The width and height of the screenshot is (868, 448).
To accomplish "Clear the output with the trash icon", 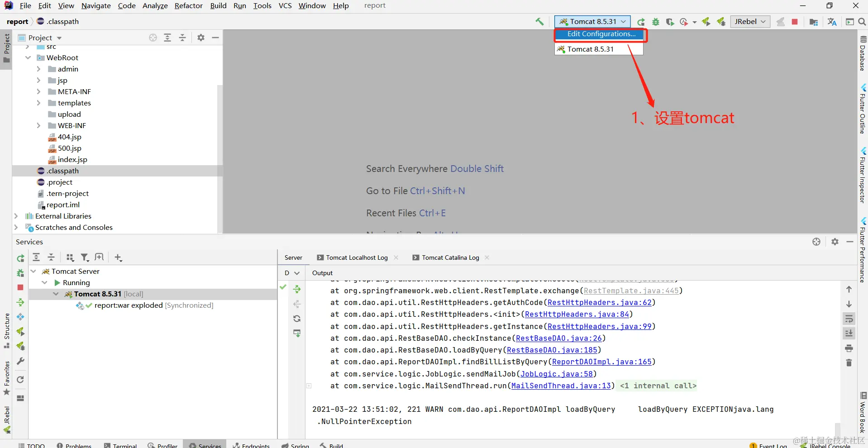I will click(849, 362).
